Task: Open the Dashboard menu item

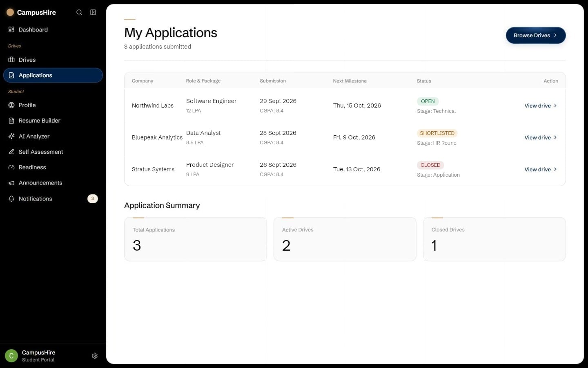Action: [53, 29]
